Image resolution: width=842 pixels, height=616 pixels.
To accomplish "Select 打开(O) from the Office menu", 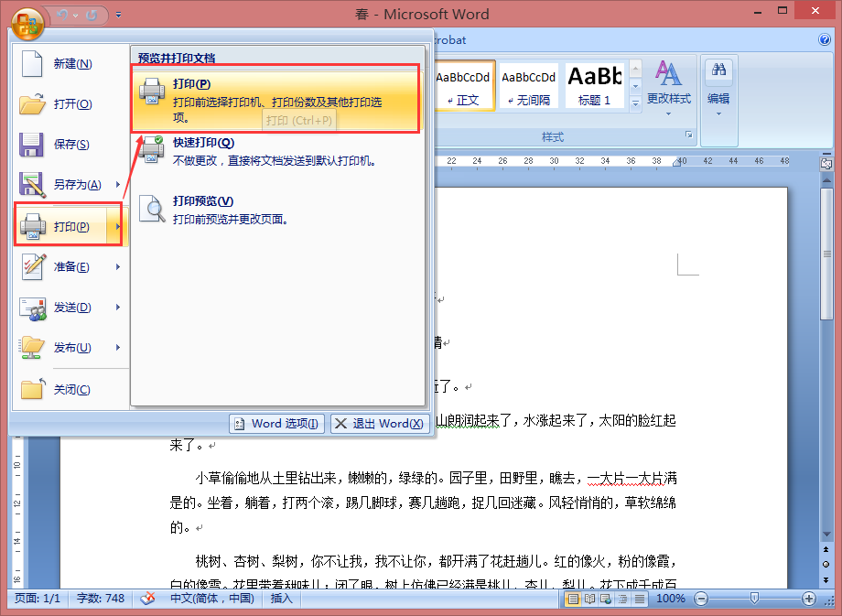I will 70,103.
